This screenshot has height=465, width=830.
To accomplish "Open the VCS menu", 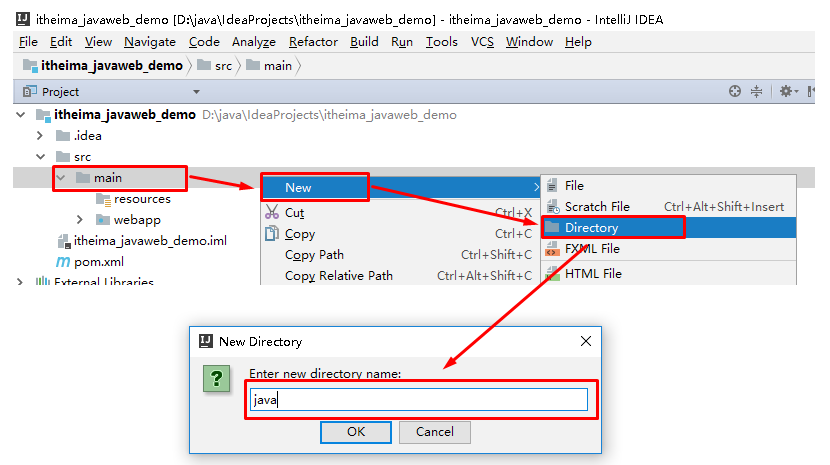I will pos(482,42).
